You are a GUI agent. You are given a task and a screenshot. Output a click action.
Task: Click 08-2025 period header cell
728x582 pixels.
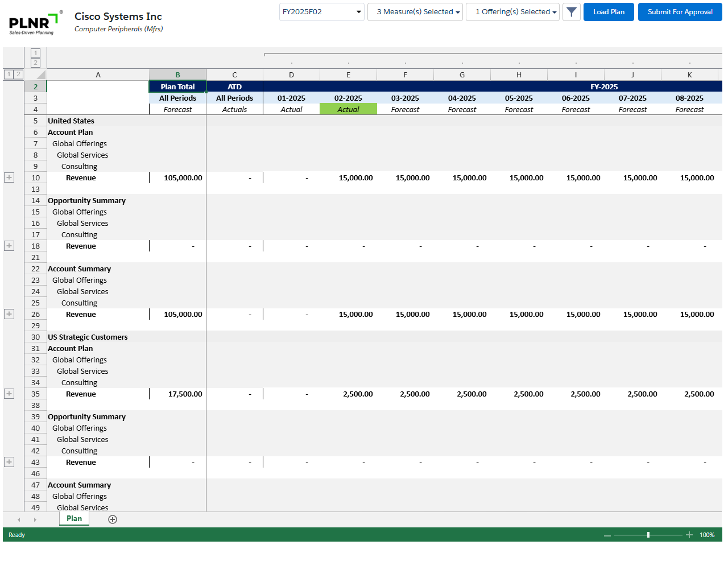[x=689, y=98]
